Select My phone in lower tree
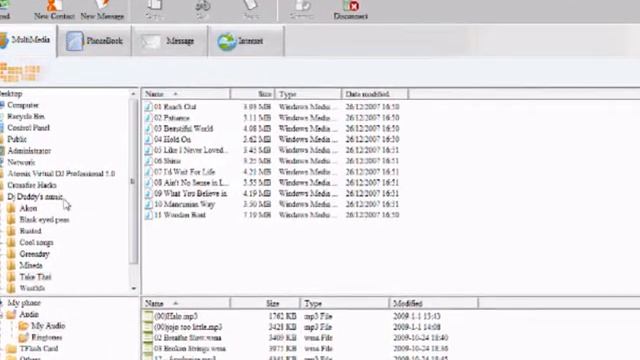This screenshot has width=640, height=360. [24, 303]
